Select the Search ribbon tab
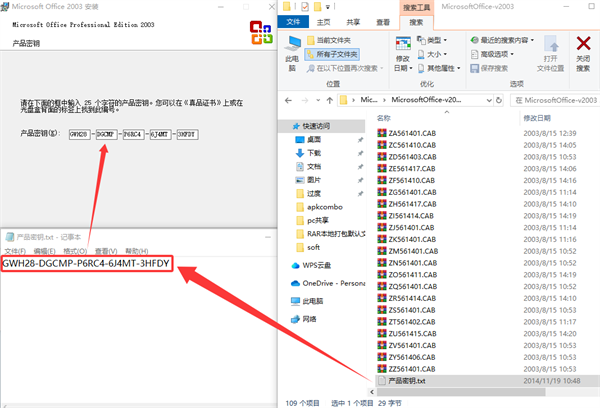The height and width of the screenshot is (408, 600). [x=416, y=22]
